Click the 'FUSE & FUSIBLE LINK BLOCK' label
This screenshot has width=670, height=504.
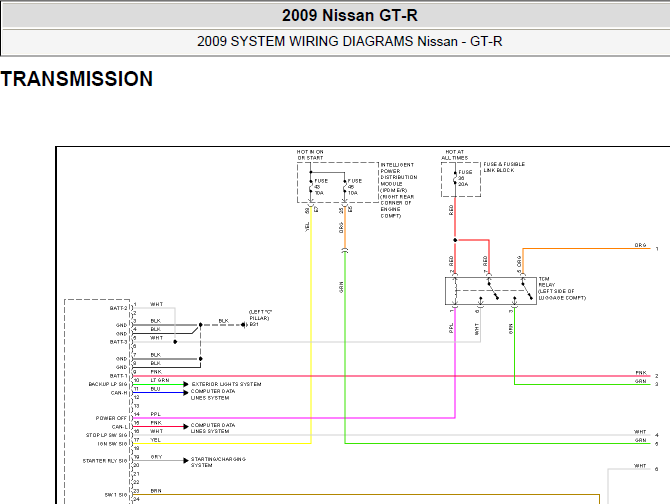(x=504, y=167)
